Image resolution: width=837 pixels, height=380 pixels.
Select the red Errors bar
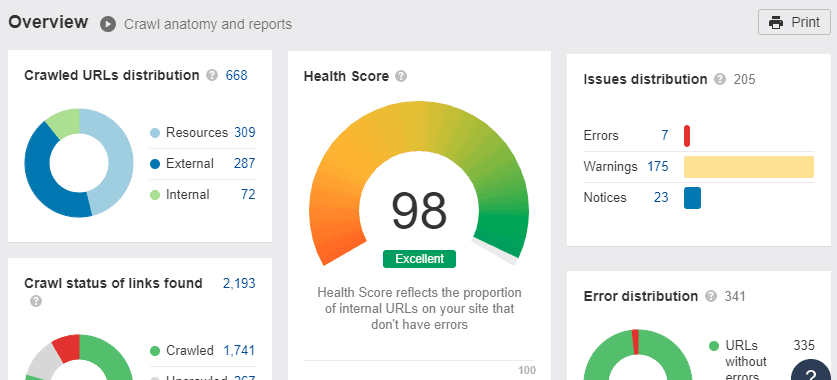(687, 136)
